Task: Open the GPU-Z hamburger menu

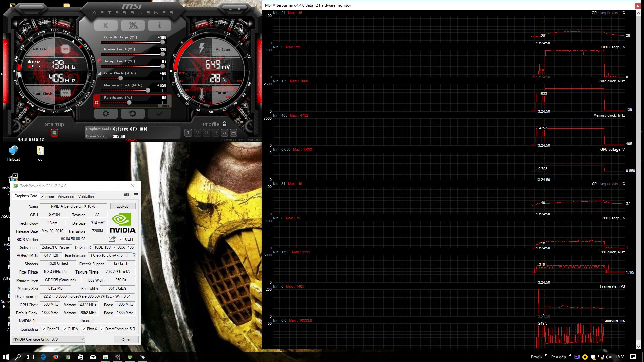Action: point(136,195)
